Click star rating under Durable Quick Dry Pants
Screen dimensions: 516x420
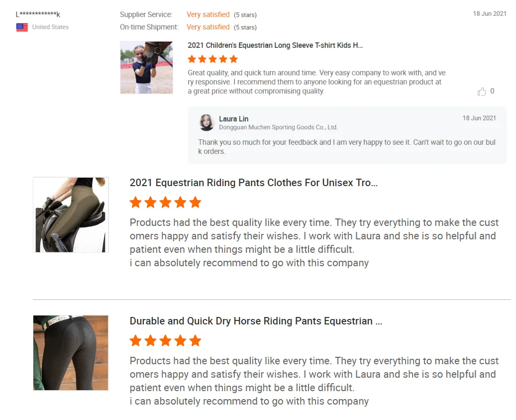coord(165,341)
